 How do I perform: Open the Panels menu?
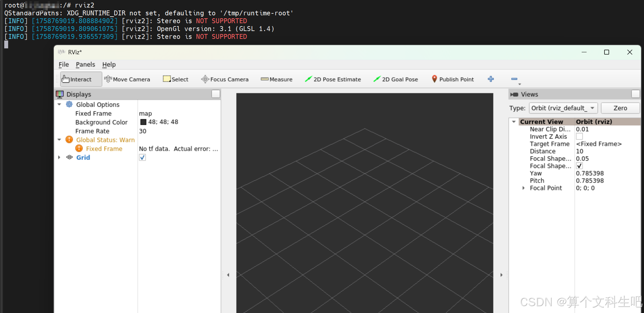pos(85,65)
